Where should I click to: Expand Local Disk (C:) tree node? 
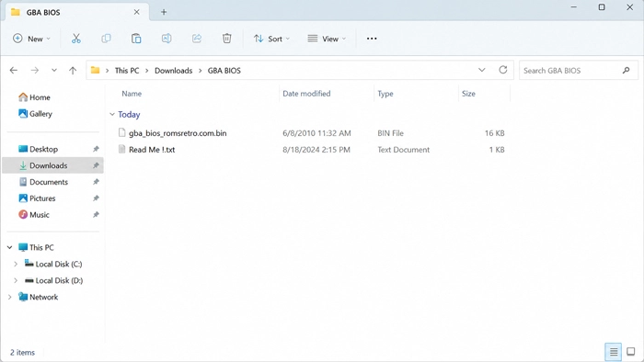[16, 264]
